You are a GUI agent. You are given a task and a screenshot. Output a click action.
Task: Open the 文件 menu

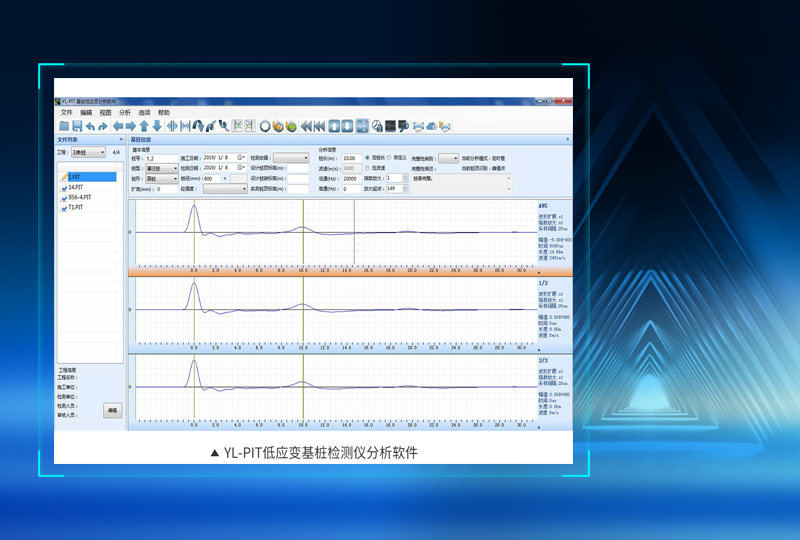point(66,113)
